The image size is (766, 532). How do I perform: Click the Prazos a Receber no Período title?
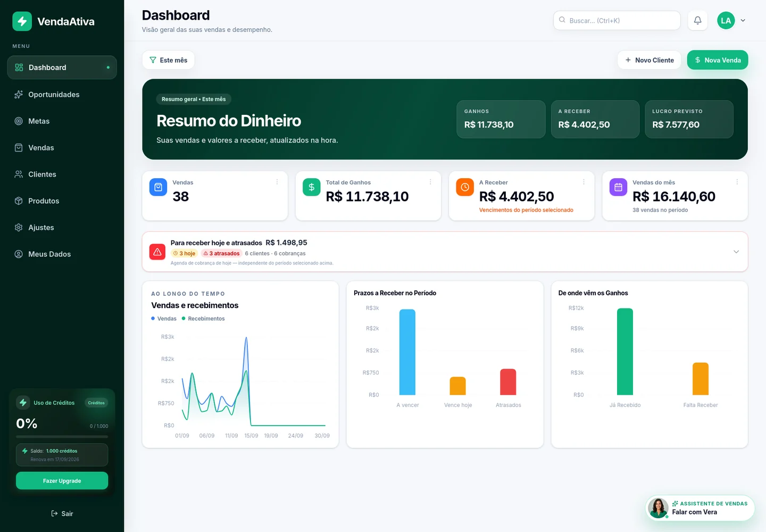[x=395, y=293]
